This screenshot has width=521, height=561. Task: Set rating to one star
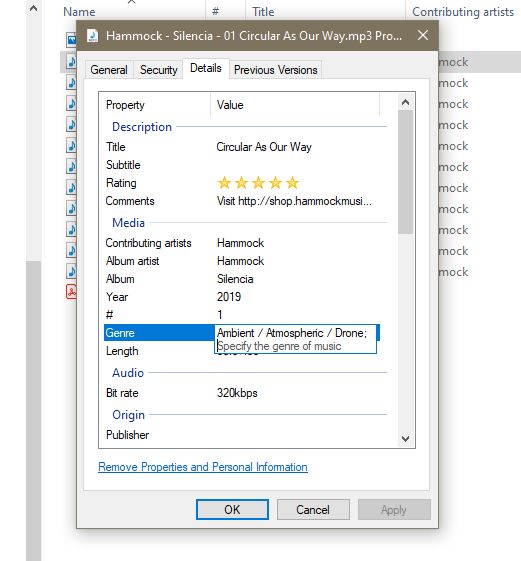pos(224,183)
